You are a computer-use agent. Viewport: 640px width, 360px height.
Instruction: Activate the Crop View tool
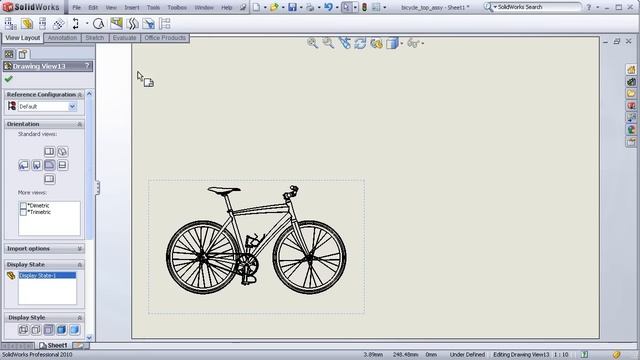tap(149, 24)
